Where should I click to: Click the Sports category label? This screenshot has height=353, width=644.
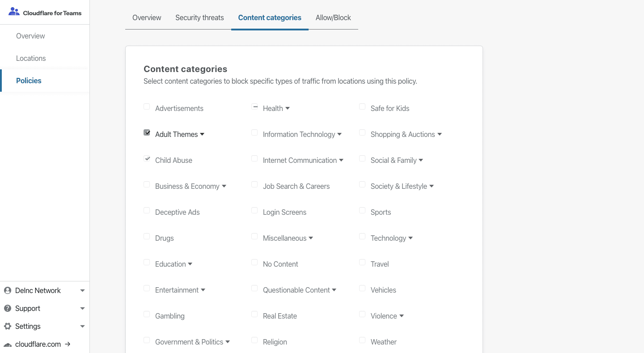click(381, 212)
